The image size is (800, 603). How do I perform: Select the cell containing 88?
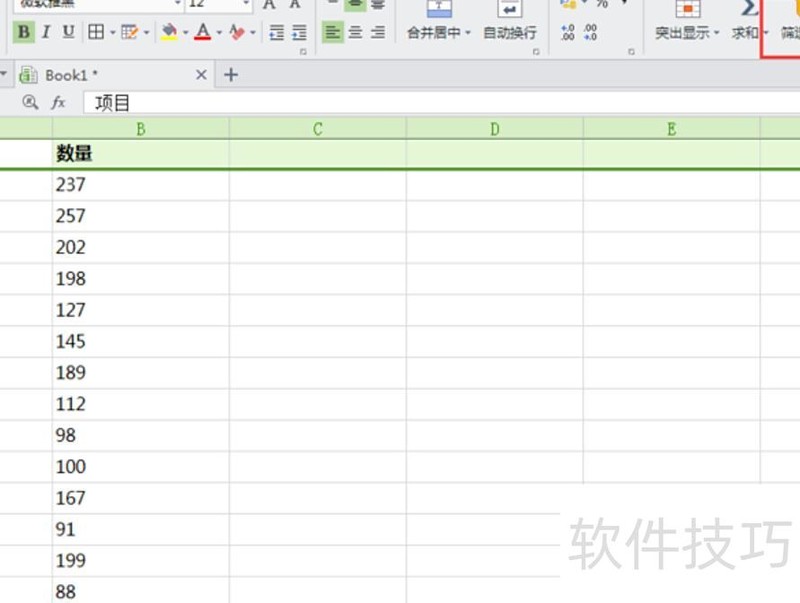[141, 591]
